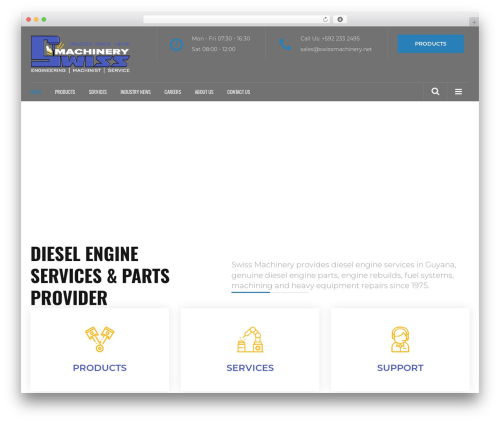Maximize the browser window with the green button

click(44, 19)
